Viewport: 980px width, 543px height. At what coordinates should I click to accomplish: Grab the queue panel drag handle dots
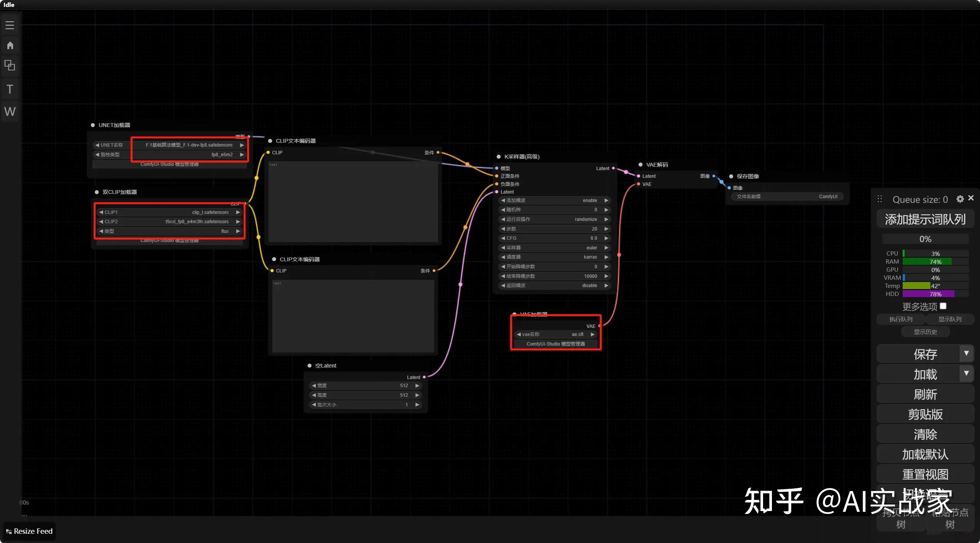(x=880, y=199)
